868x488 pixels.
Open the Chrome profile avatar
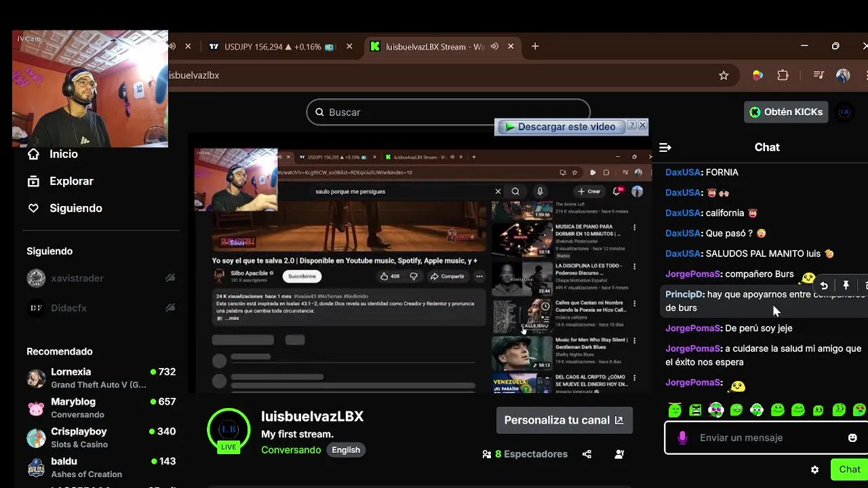tap(843, 75)
